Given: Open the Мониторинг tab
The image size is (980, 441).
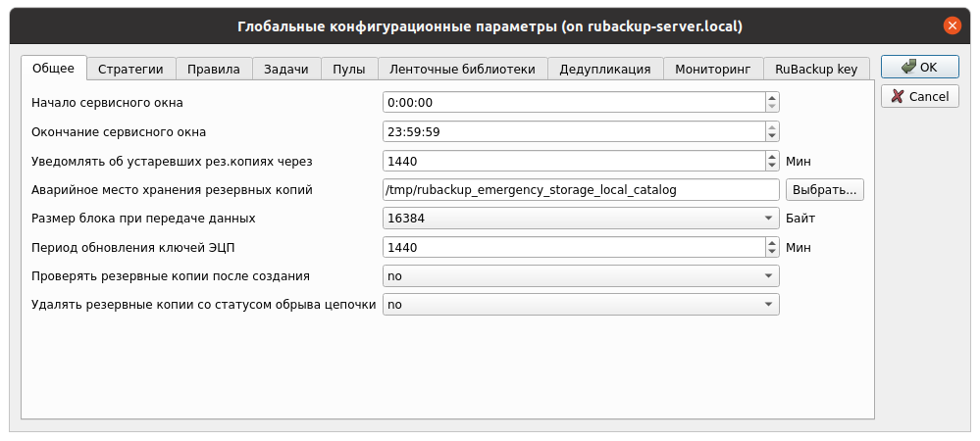Looking at the screenshot, I should pyautogui.click(x=712, y=69).
